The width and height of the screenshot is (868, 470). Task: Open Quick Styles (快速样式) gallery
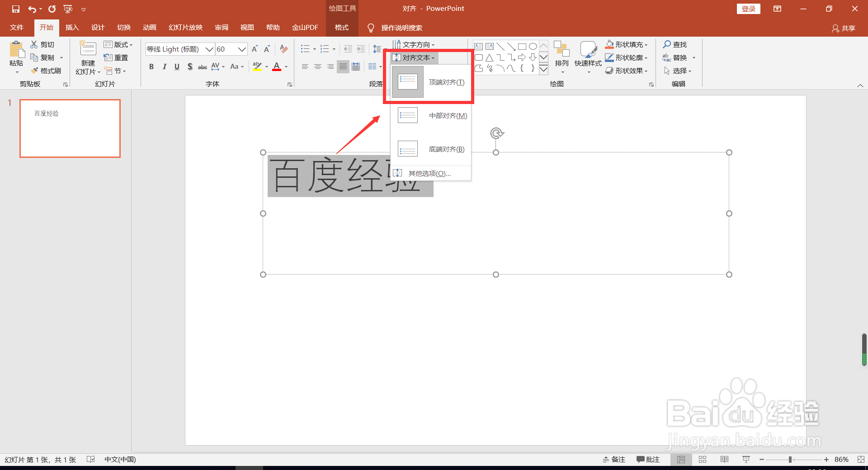click(588, 57)
